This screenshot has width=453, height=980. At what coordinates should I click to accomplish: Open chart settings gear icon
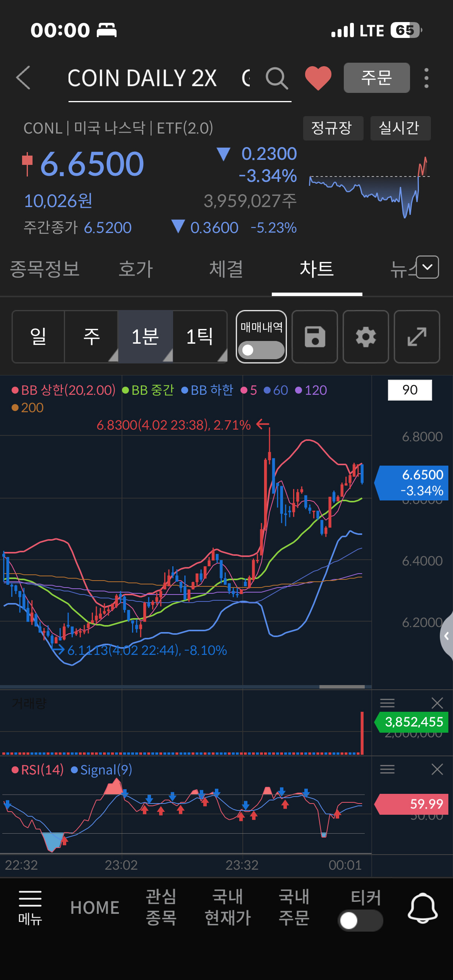click(366, 337)
